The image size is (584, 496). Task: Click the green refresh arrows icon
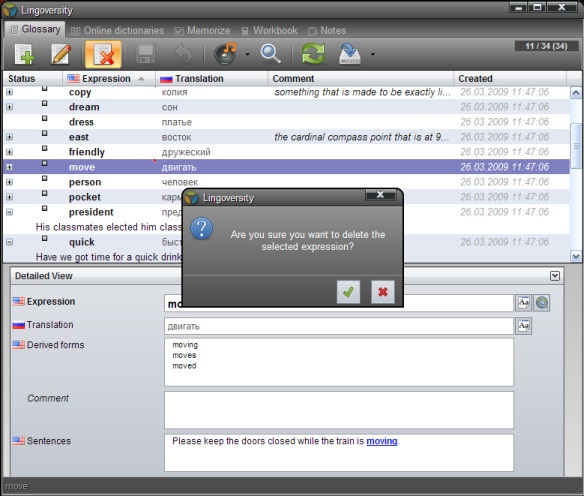tap(313, 54)
